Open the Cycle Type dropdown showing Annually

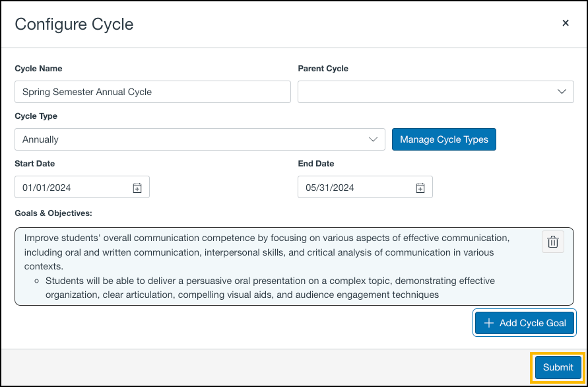point(199,139)
